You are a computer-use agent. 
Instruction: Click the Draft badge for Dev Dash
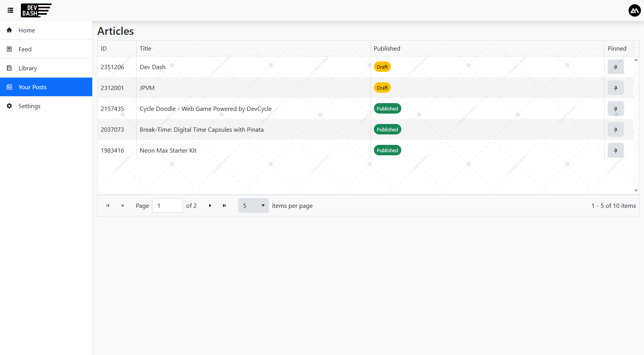click(382, 67)
